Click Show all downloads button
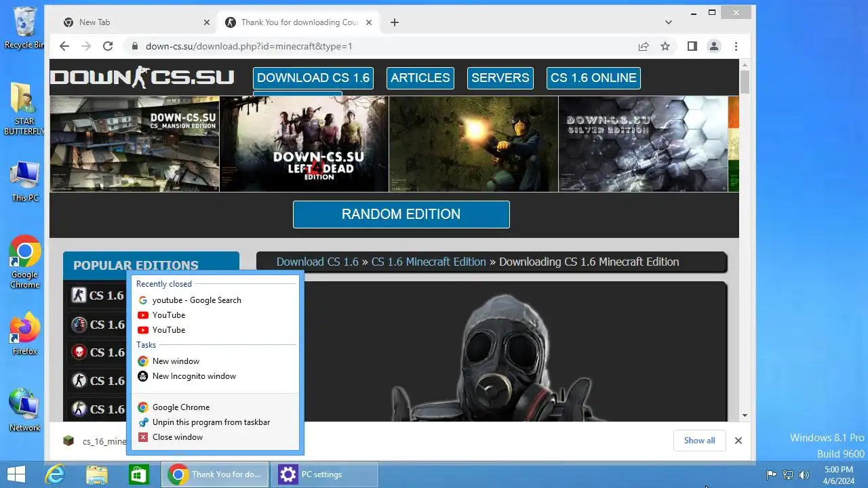 click(x=699, y=441)
